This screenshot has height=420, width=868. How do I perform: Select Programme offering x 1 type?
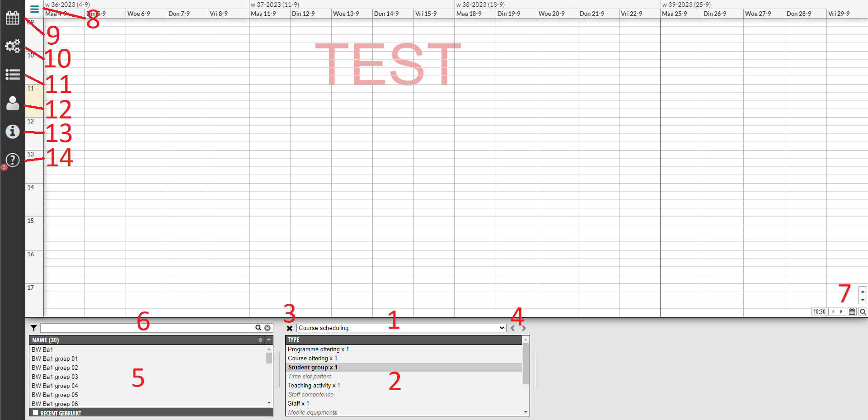coord(404,349)
